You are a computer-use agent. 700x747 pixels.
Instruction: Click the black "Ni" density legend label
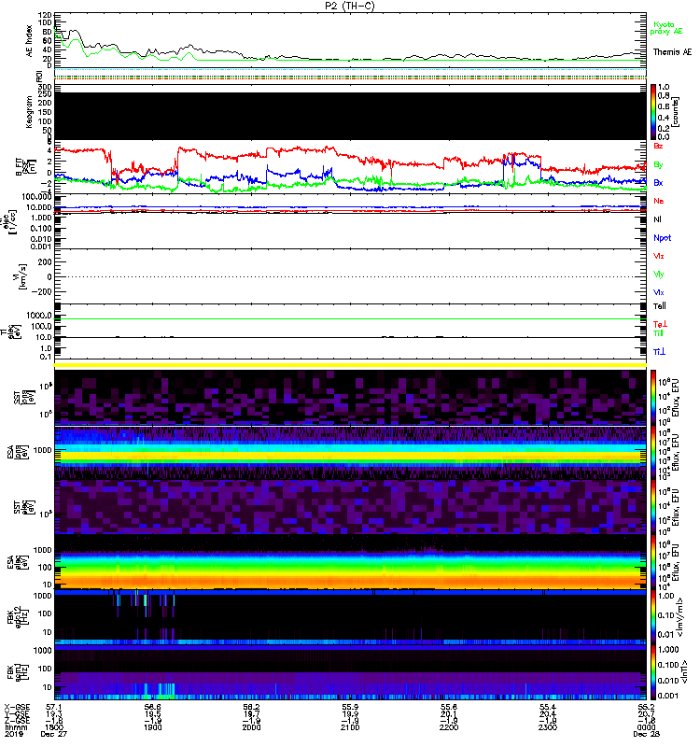point(657,219)
